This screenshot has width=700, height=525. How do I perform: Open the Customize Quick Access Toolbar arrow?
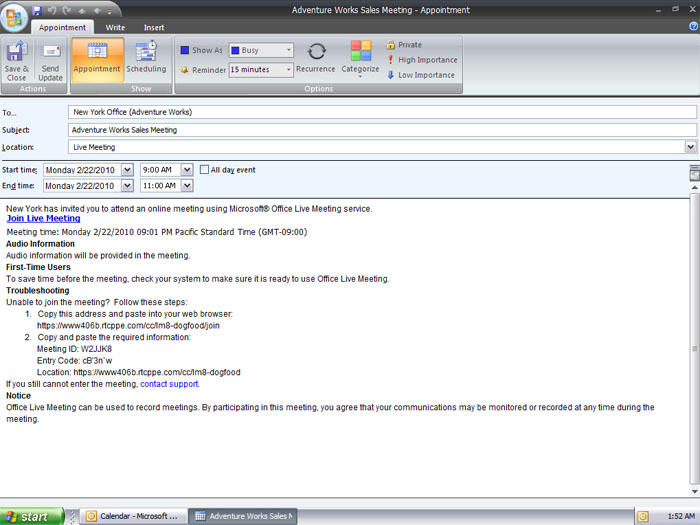click(109, 11)
